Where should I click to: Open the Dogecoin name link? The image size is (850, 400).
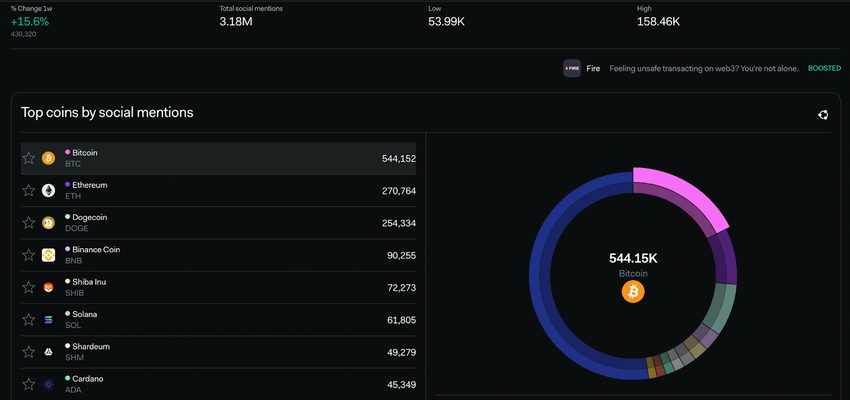pyautogui.click(x=90, y=217)
